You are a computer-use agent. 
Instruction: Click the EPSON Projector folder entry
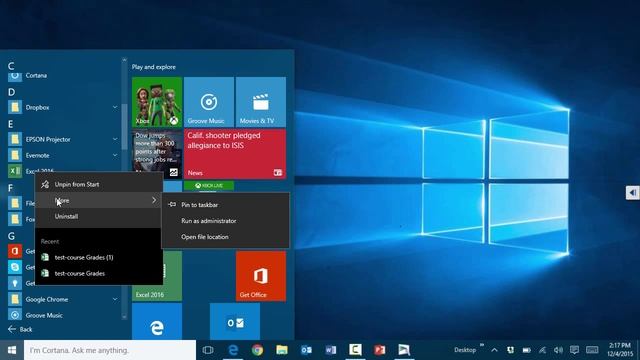tap(63, 139)
